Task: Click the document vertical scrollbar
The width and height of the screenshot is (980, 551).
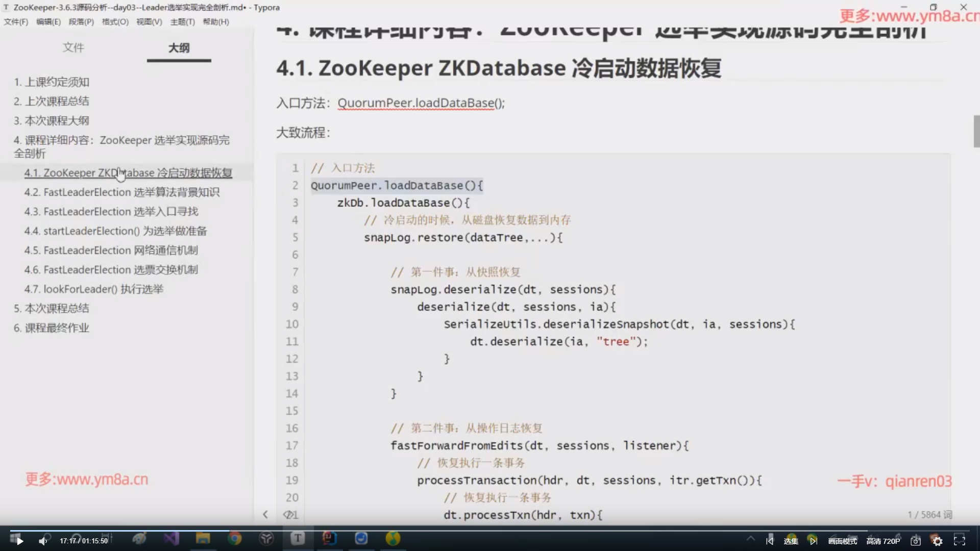Action: (x=976, y=131)
